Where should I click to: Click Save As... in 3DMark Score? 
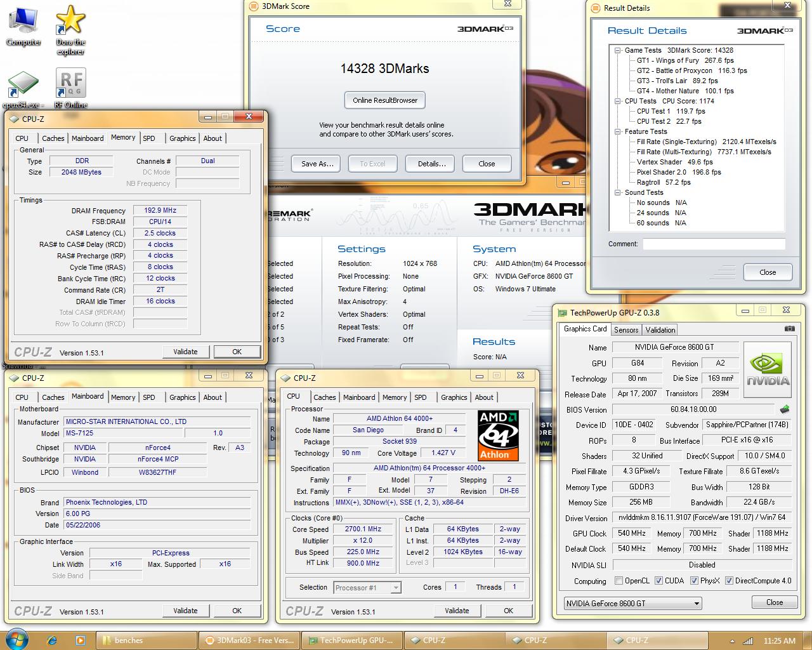317,164
